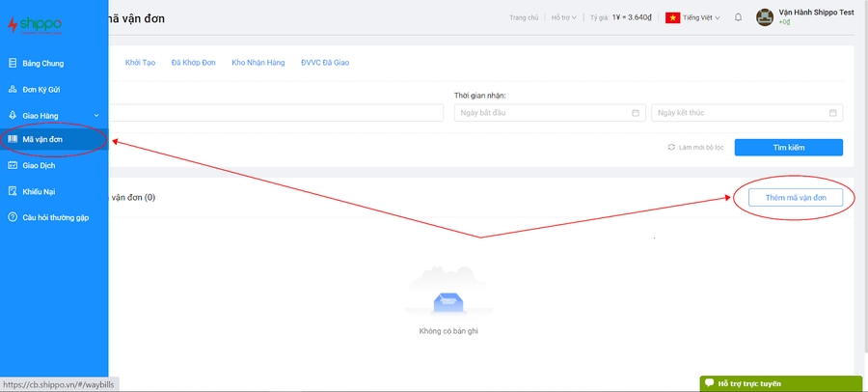Click Làm mới bộ lọc link
This screenshot has width=868, height=392.
(695, 148)
